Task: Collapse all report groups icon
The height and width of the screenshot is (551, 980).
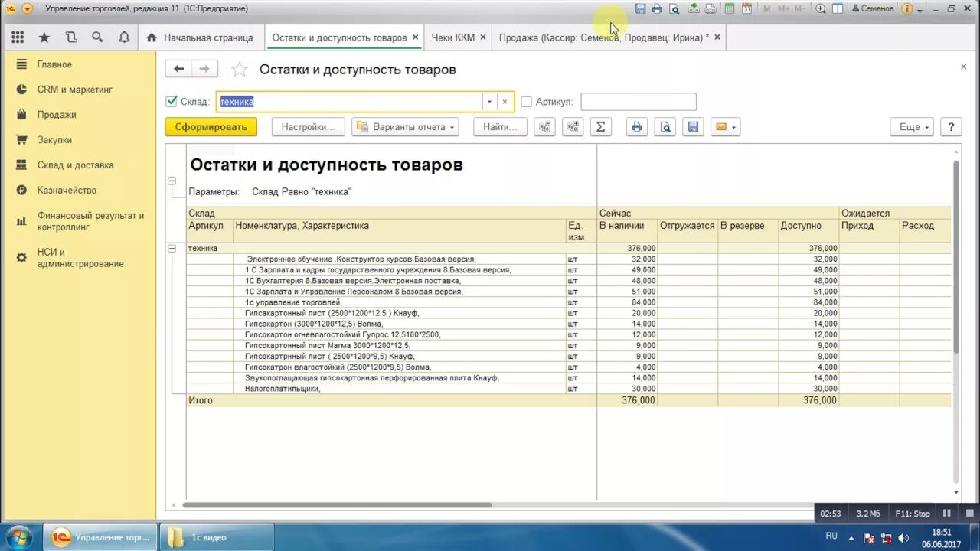Action: tap(544, 127)
